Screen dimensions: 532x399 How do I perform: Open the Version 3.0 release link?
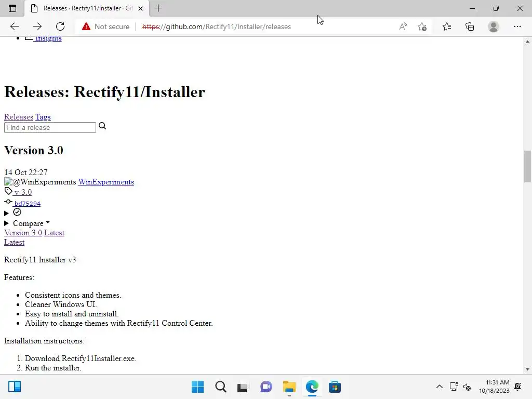click(23, 233)
